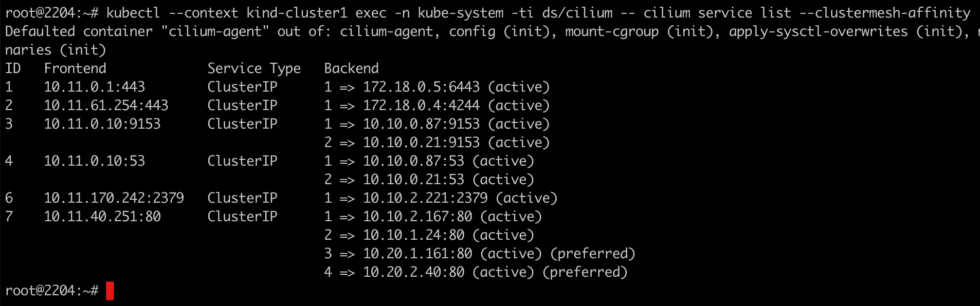The image size is (980, 306).
Task: Click backend address 172.18.0.5:6443
Action: [421, 87]
